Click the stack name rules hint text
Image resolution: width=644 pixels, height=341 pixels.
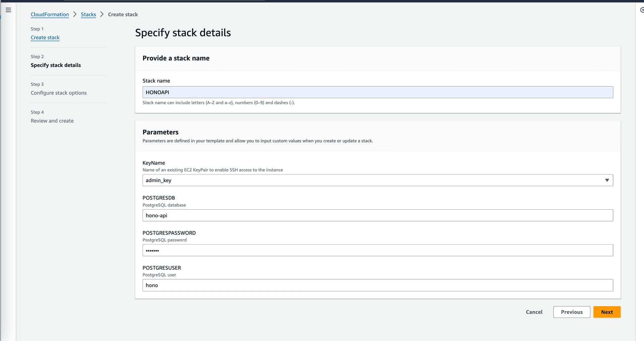coord(219,103)
